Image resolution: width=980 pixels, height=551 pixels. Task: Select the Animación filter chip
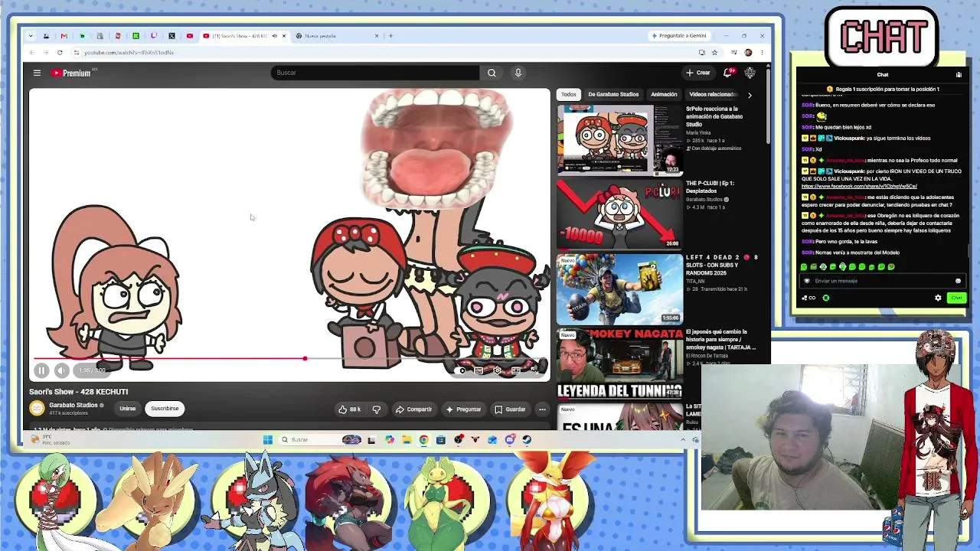pyautogui.click(x=664, y=94)
